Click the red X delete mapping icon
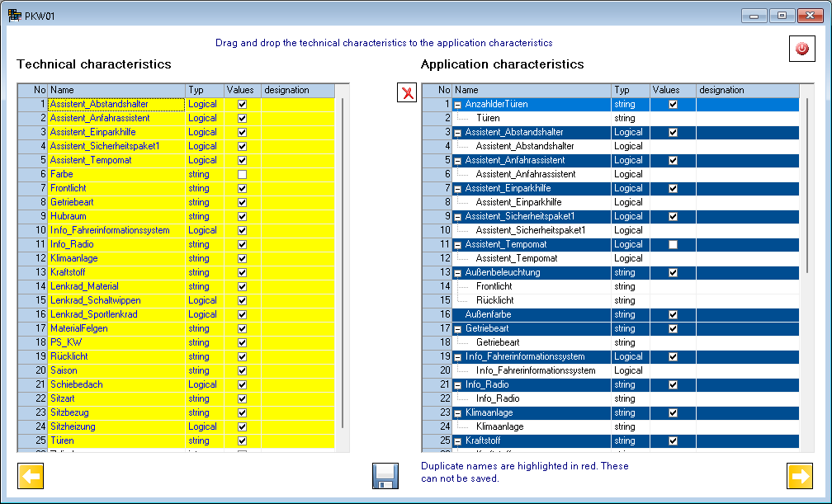Screen dimensions: 832x504 [x=406, y=92]
